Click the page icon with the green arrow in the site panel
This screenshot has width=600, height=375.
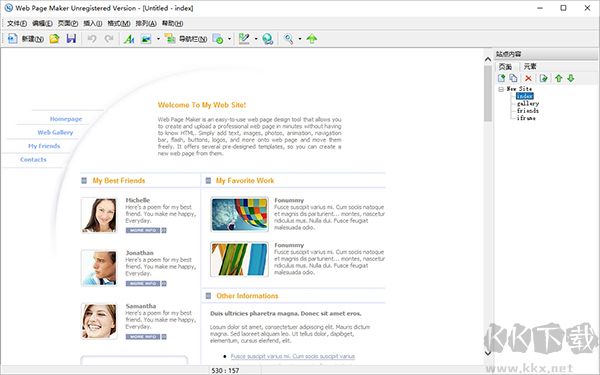point(543,78)
